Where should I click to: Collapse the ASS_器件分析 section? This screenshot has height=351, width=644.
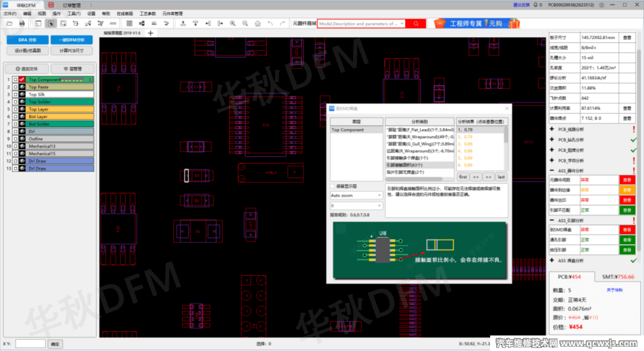pyautogui.click(x=552, y=171)
